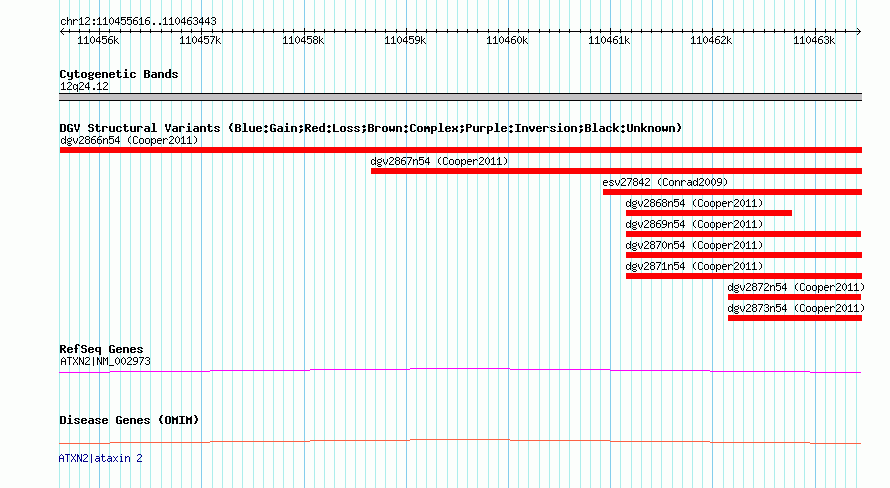Open the ATXN2|ataxin 2 OMIM link

pos(100,458)
